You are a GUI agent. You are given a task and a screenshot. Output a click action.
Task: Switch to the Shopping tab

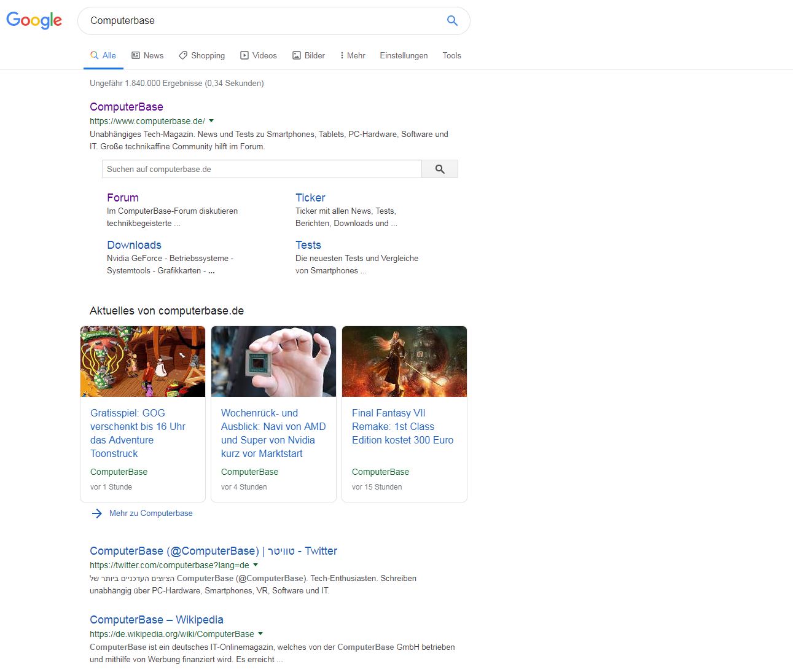click(201, 55)
